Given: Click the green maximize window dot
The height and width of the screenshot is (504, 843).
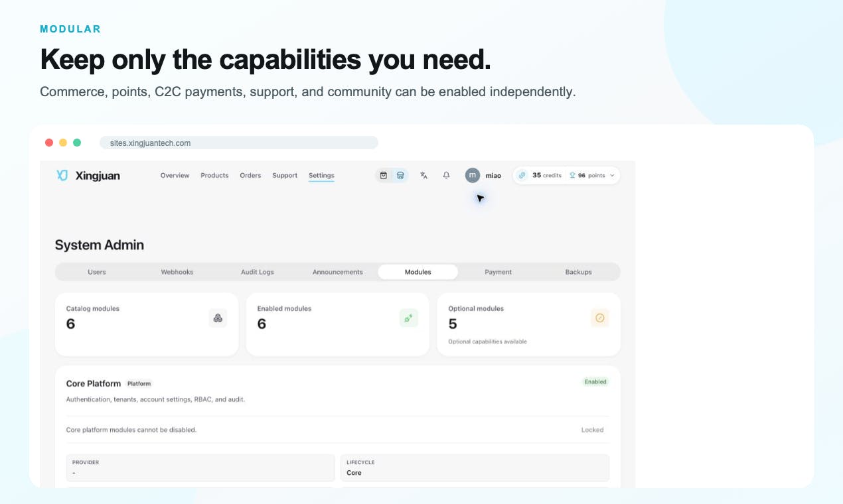Looking at the screenshot, I should click(77, 143).
